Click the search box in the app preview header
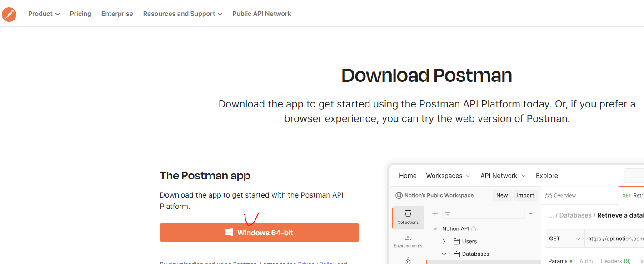Viewport: 644px width, 264px height. pos(634,175)
